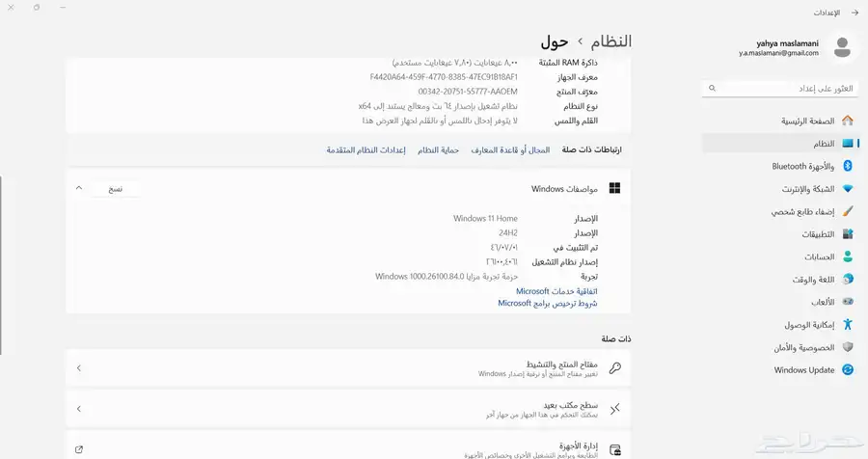Open إضفاء طابع شخصي settings

click(780, 211)
